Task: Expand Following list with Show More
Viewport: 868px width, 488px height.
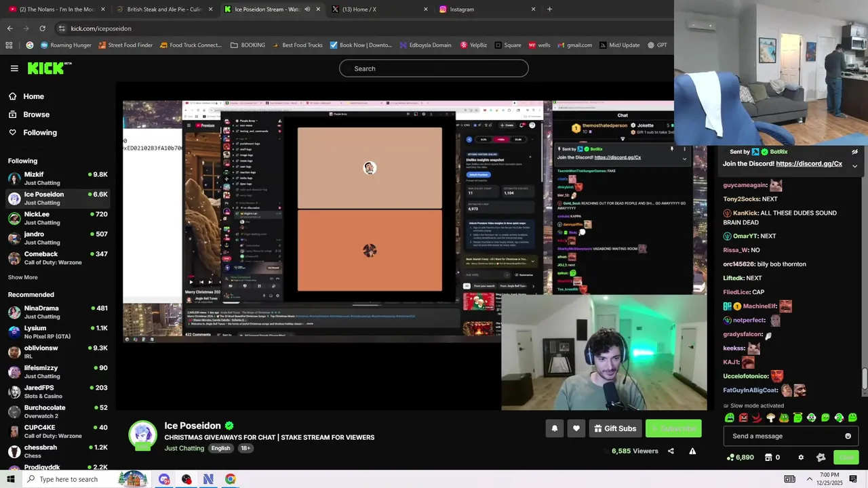Action: tap(22, 277)
